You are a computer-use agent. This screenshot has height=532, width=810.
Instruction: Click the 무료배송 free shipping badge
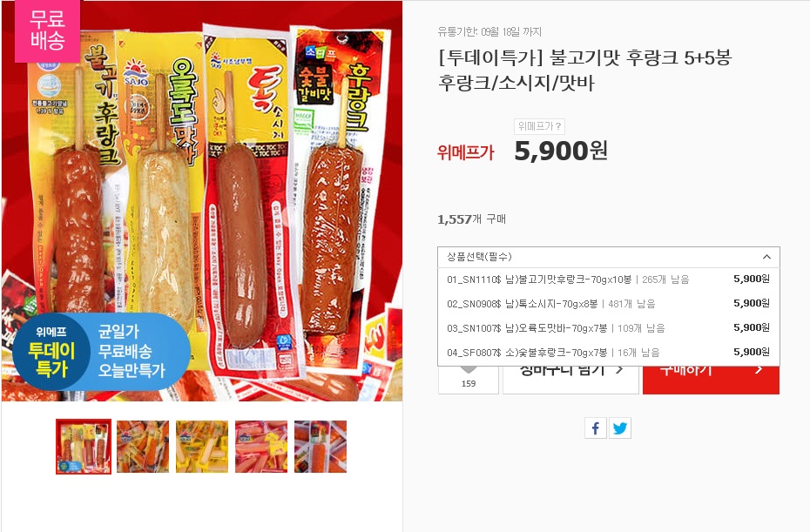coord(47,30)
